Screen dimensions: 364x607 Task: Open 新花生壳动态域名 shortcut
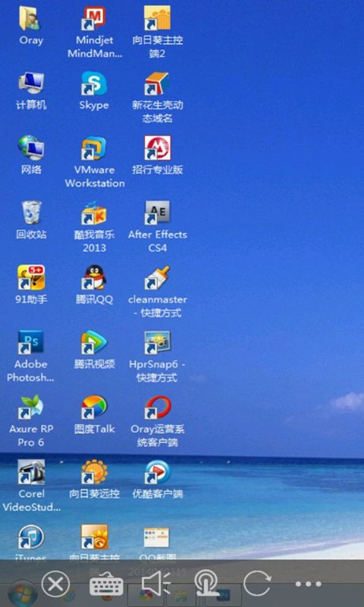point(157,83)
